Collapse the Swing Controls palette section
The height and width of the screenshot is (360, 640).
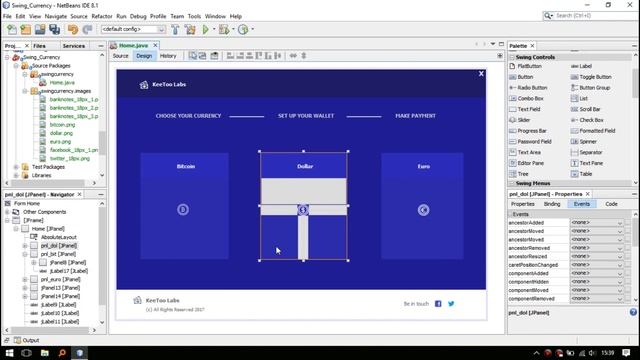pyautogui.click(x=511, y=57)
